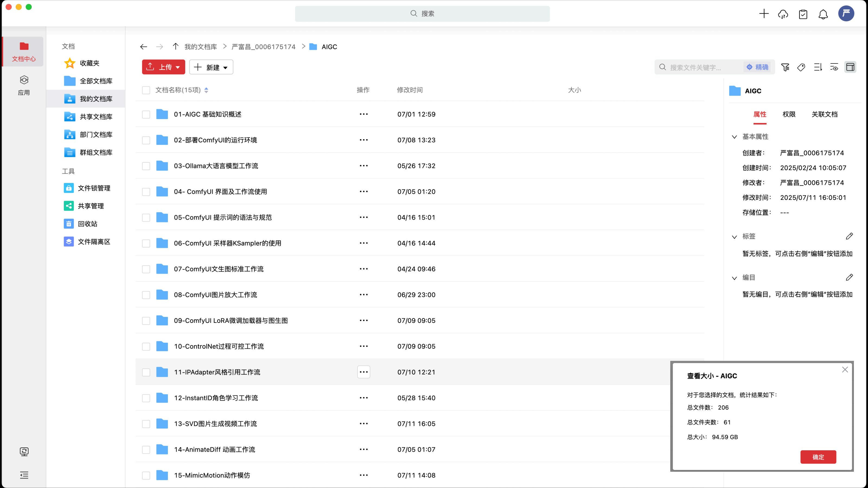Sort by 文档名称 column arrows

(x=206, y=90)
